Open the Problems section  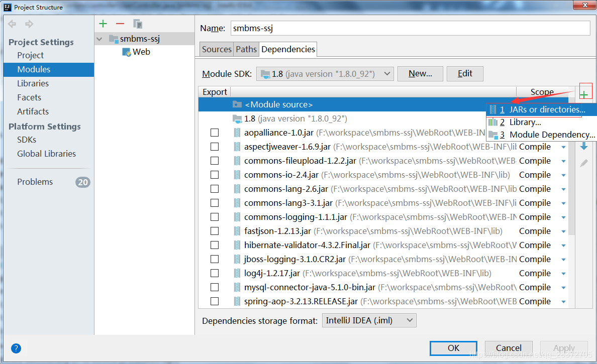click(49, 182)
